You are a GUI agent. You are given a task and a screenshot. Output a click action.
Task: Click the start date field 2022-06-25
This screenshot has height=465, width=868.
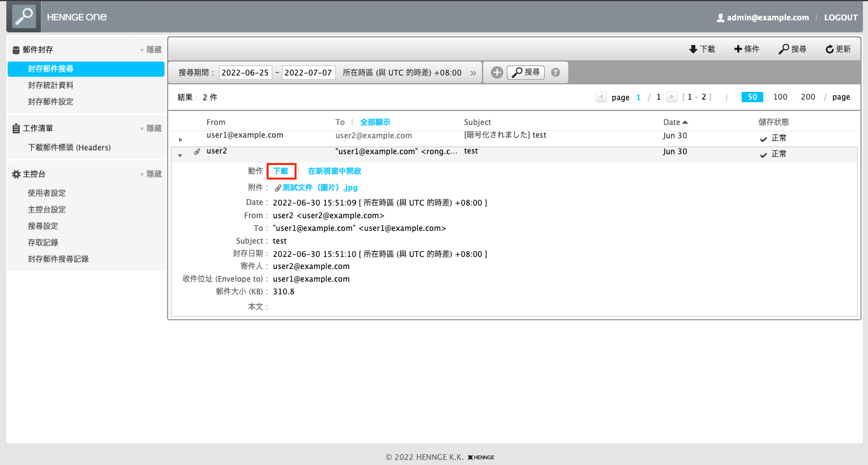(246, 72)
